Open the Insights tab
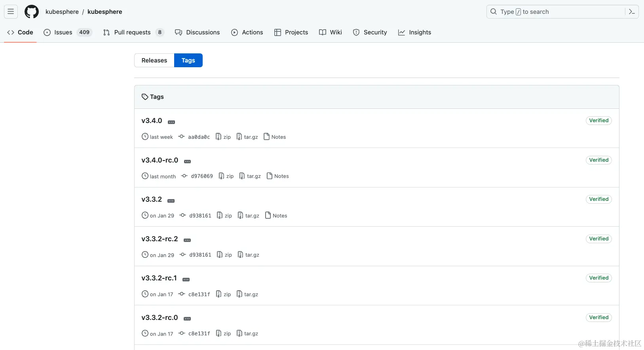Screen dimensions: 644x350 pyautogui.click(x=414, y=32)
